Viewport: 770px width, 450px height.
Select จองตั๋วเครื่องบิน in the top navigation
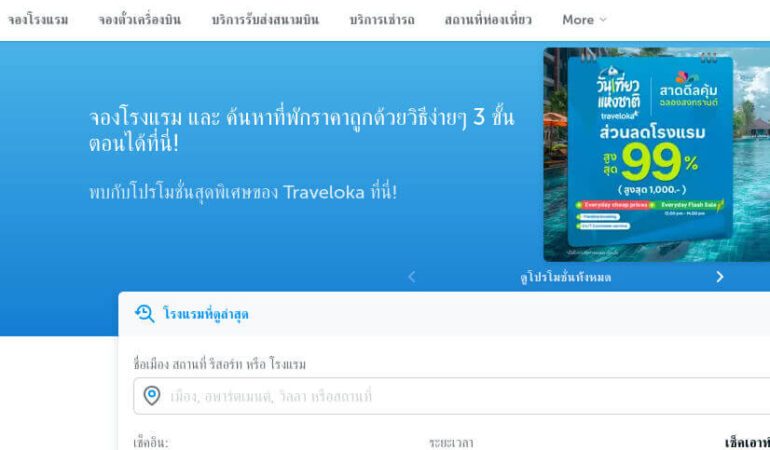click(x=140, y=20)
